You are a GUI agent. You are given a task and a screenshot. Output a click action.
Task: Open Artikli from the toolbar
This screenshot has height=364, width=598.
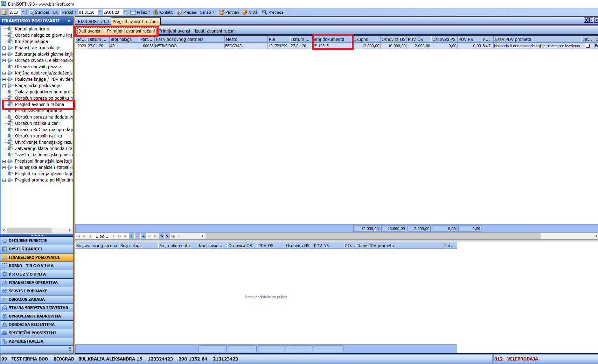coord(250,12)
